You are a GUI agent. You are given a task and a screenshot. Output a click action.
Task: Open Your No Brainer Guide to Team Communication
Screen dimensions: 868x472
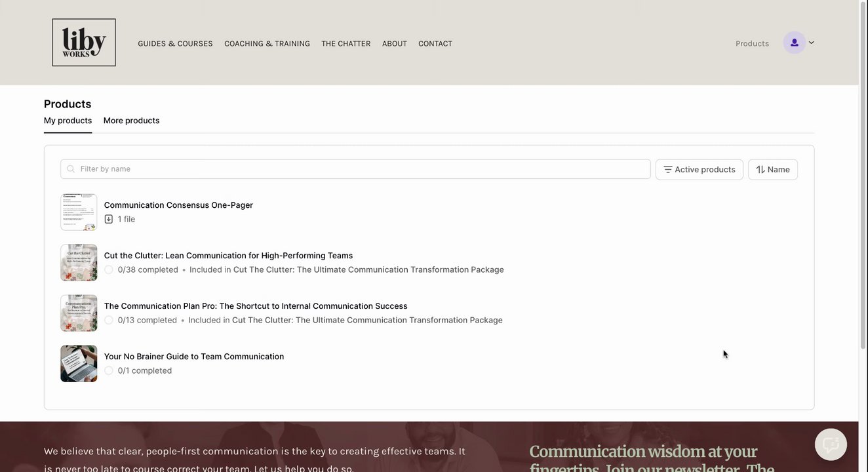pyautogui.click(x=194, y=357)
